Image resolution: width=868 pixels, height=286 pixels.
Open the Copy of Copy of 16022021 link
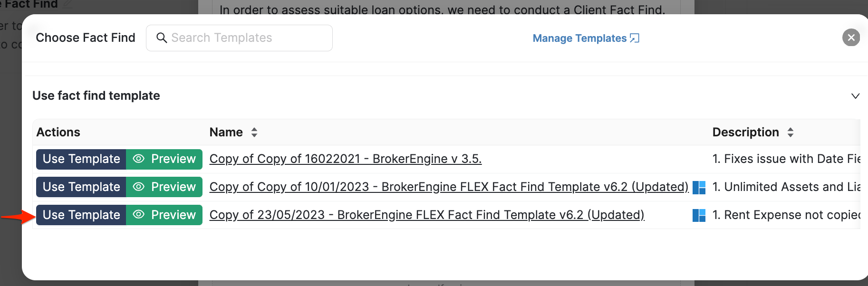tap(345, 159)
